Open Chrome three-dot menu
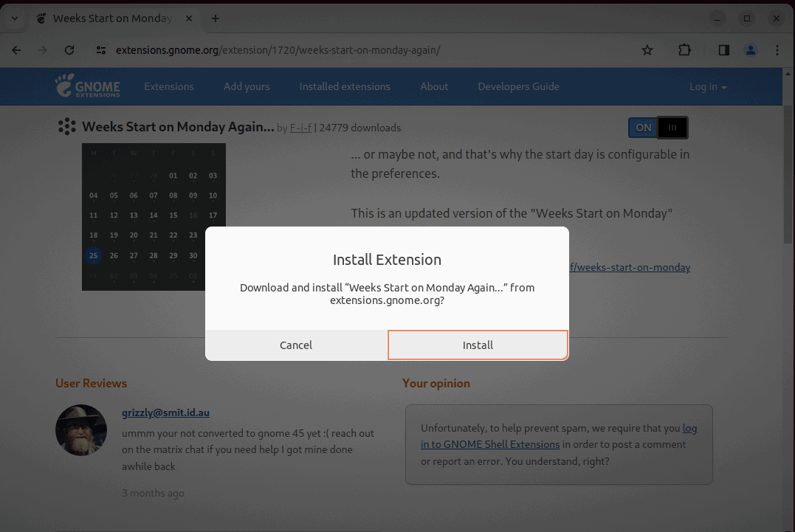795x532 pixels. [x=777, y=50]
